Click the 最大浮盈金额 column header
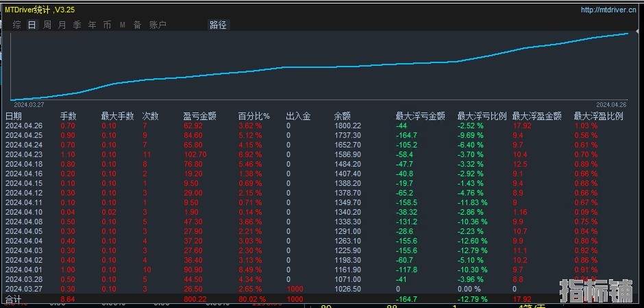The width and height of the screenshot is (644, 308). click(x=537, y=117)
